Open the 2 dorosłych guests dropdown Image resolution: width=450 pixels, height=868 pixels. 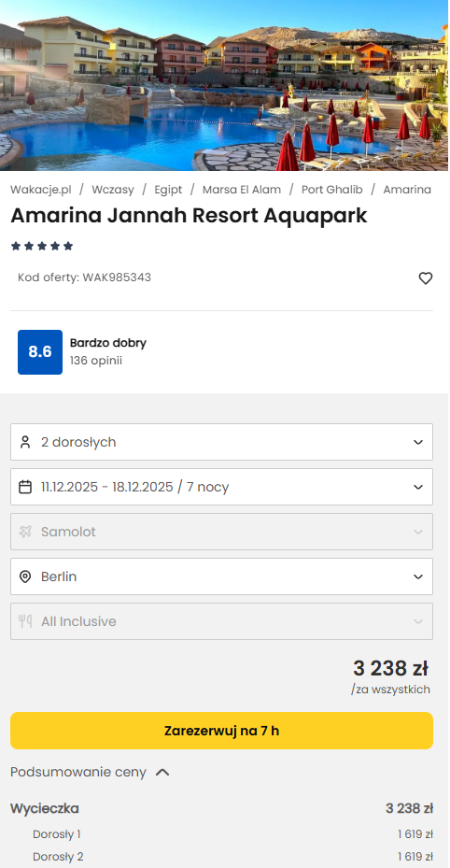221,442
